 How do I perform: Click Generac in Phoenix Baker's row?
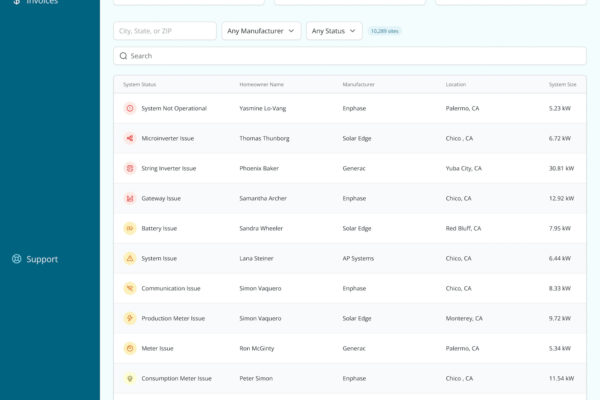(354, 168)
